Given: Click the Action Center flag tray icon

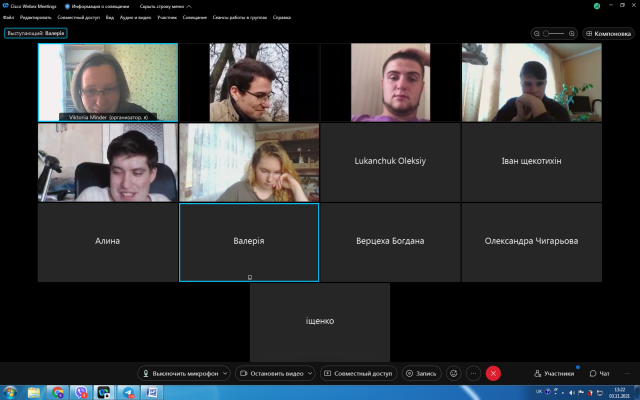Looking at the screenshot, I should 580,393.
